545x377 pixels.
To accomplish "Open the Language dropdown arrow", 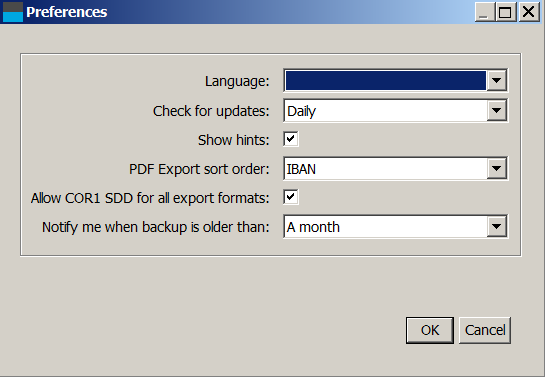I will (x=496, y=81).
